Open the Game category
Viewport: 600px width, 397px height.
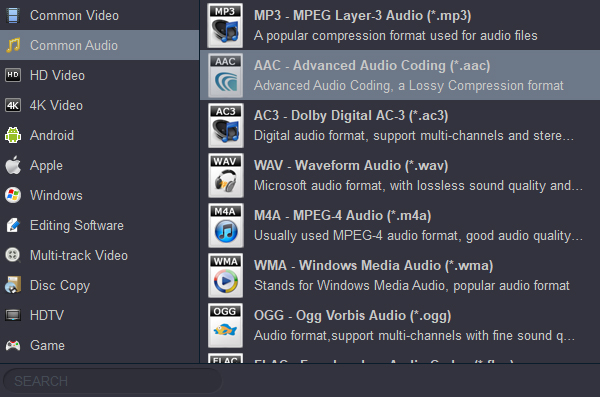(x=99, y=345)
